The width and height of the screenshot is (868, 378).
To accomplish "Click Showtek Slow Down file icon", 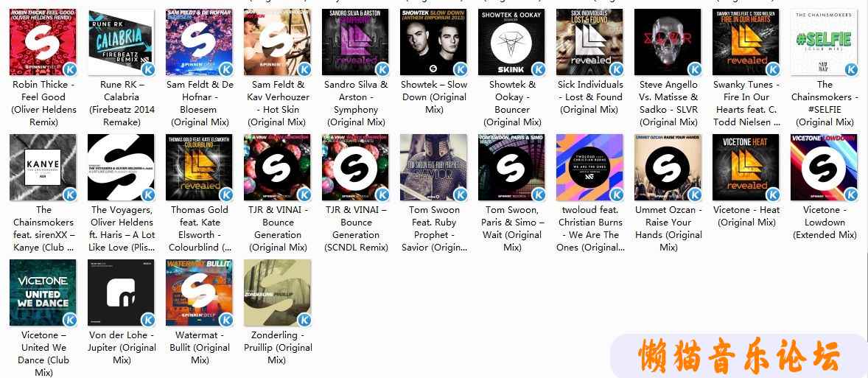I will pos(433,42).
